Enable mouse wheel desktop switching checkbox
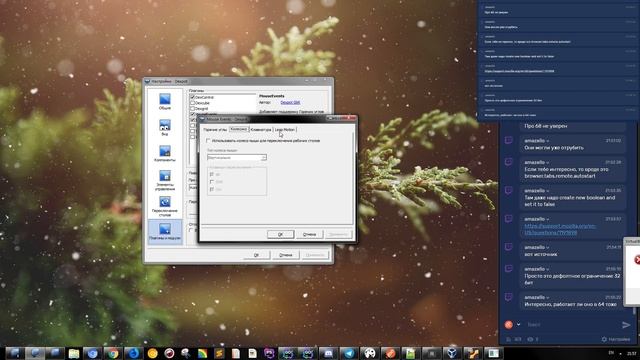 (208, 140)
